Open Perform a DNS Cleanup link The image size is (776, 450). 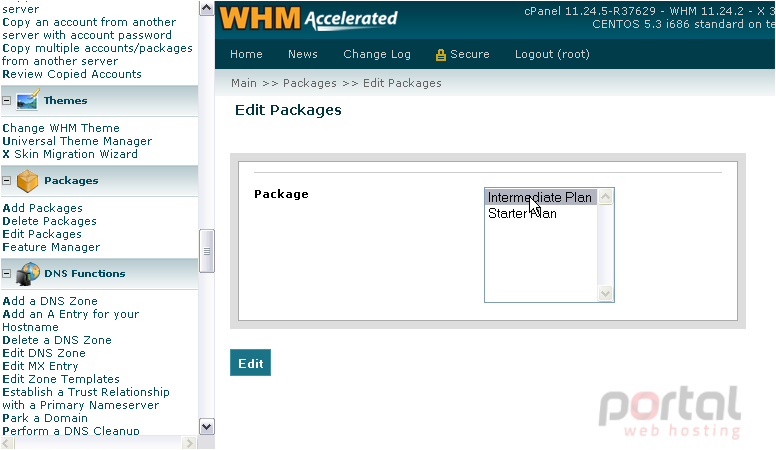[x=71, y=431]
